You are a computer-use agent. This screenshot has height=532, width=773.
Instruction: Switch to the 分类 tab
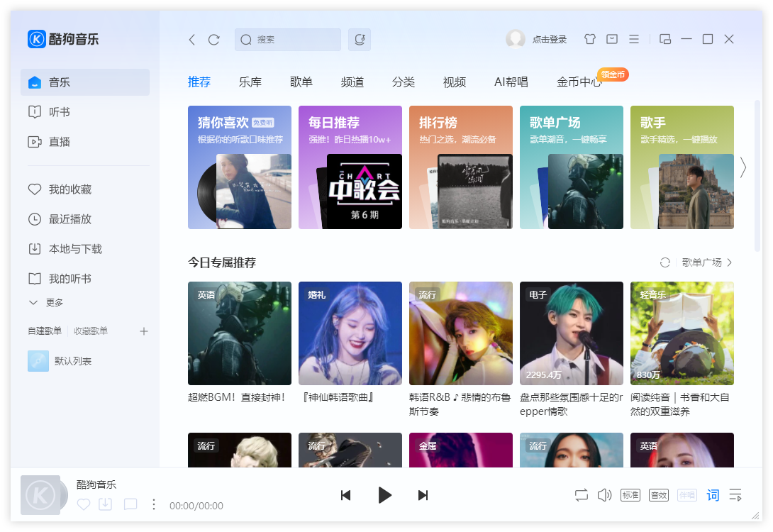tap(404, 82)
